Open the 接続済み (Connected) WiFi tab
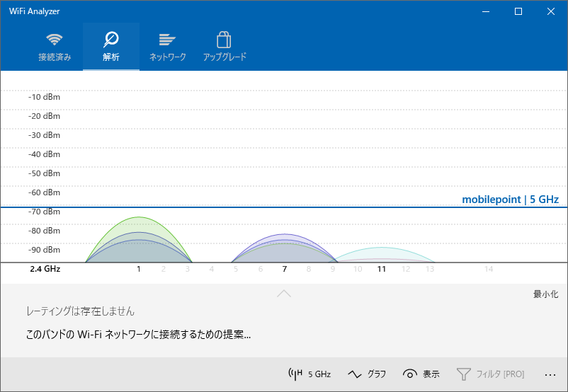This screenshot has width=568, height=392. (x=55, y=47)
